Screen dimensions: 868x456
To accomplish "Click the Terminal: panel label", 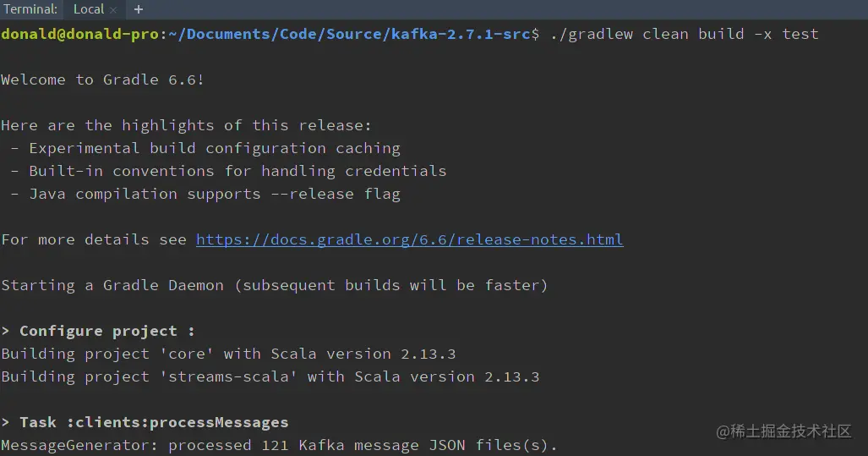I will coord(30,9).
